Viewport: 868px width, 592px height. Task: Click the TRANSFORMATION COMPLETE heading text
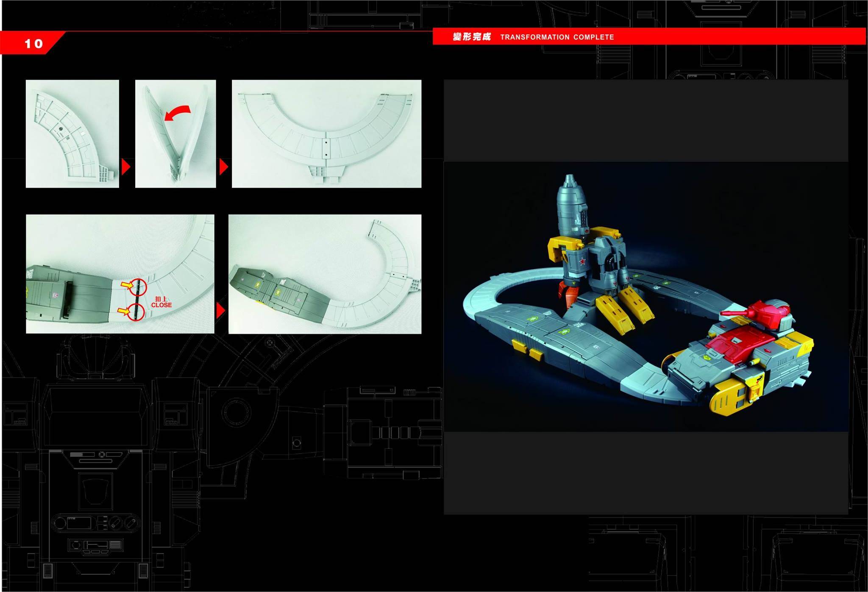[x=557, y=37]
